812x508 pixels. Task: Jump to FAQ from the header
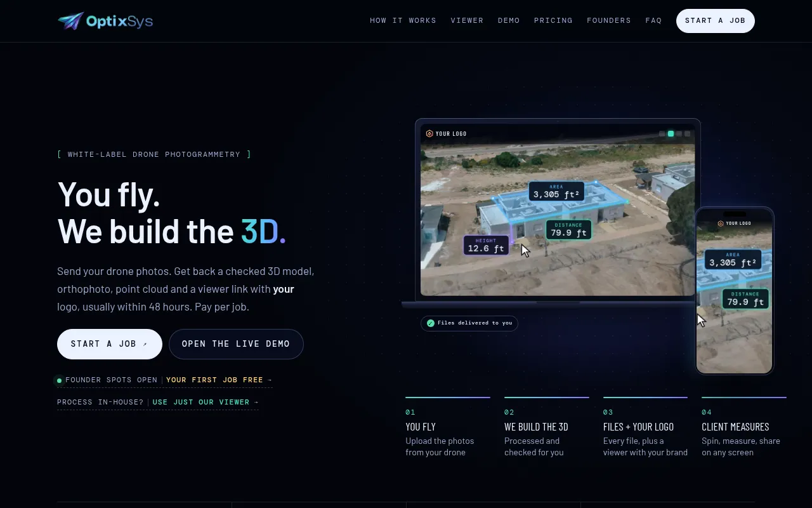click(653, 21)
